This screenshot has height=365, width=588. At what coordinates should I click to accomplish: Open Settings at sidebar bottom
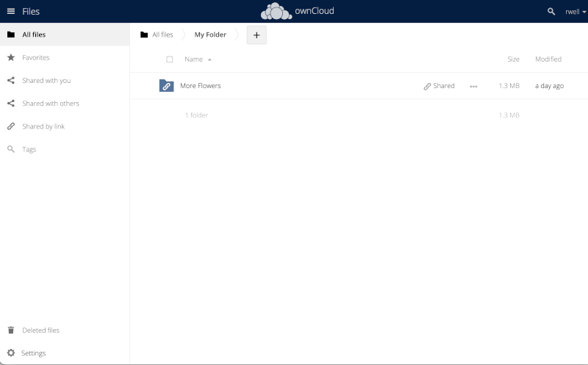tap(65, 353)
